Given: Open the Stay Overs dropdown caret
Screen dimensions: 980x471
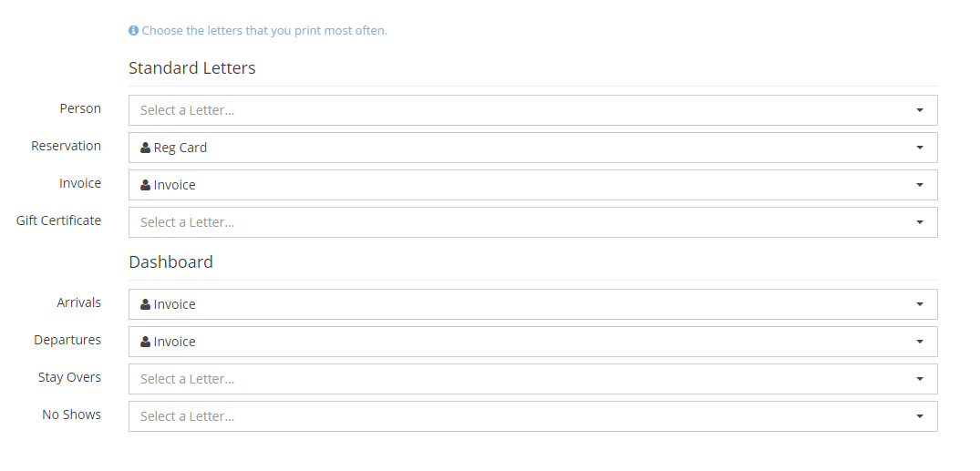Looking at the screenshot, I should click(x=919, y=379).
